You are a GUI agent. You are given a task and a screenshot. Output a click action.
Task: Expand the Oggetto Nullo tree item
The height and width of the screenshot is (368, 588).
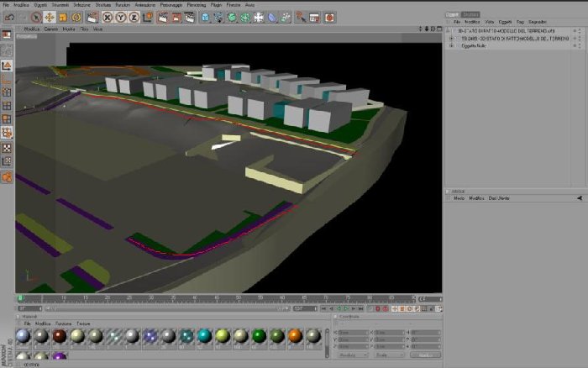[x=452, y=45]
